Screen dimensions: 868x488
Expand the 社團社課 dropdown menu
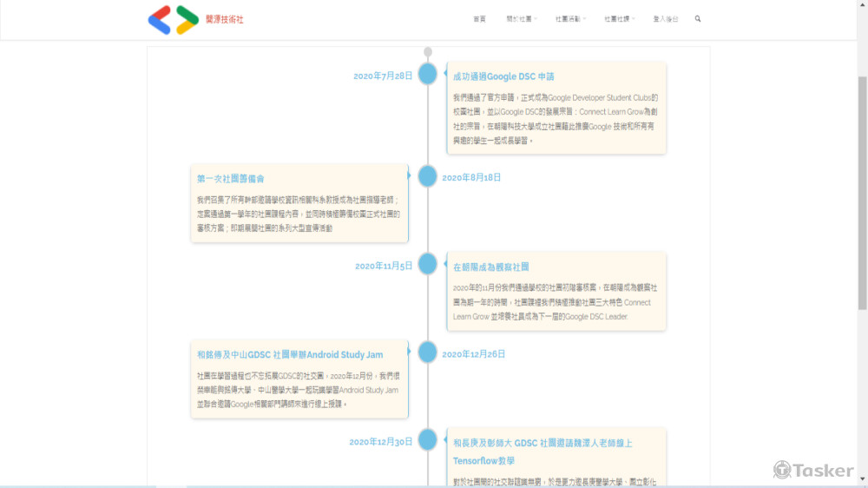click(619, 19)
